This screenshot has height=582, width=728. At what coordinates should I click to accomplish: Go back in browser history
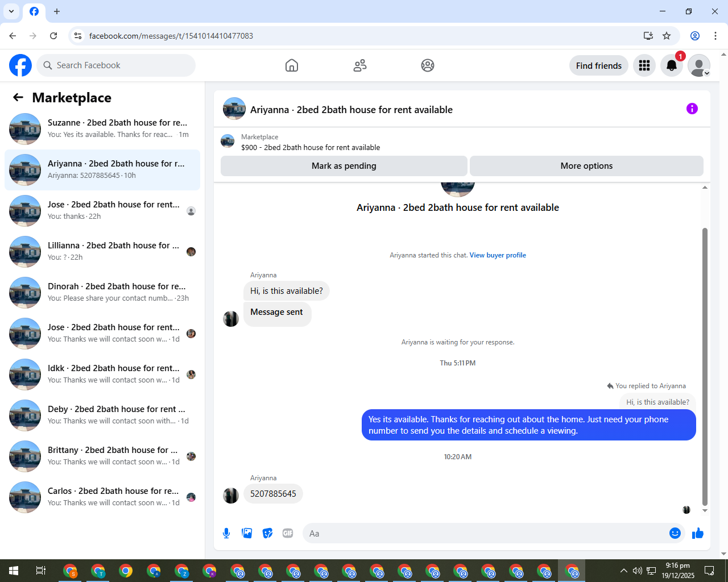pos(13,36)
